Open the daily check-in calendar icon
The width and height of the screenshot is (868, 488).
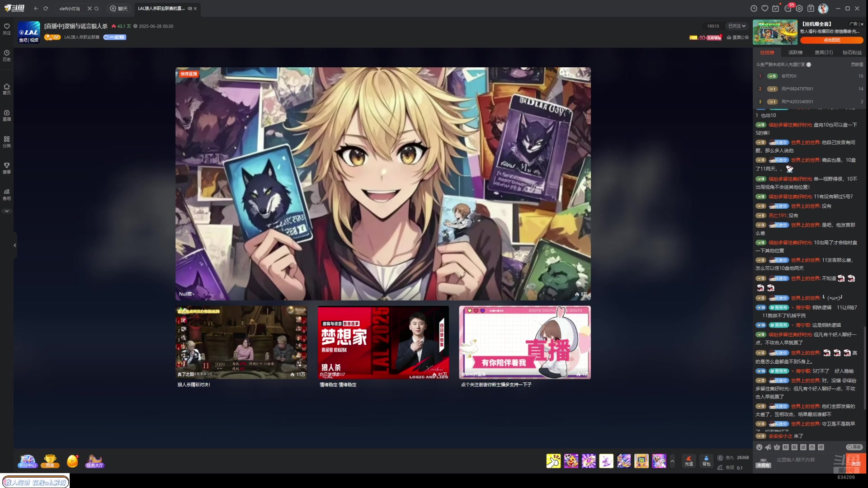coord(776,9)
